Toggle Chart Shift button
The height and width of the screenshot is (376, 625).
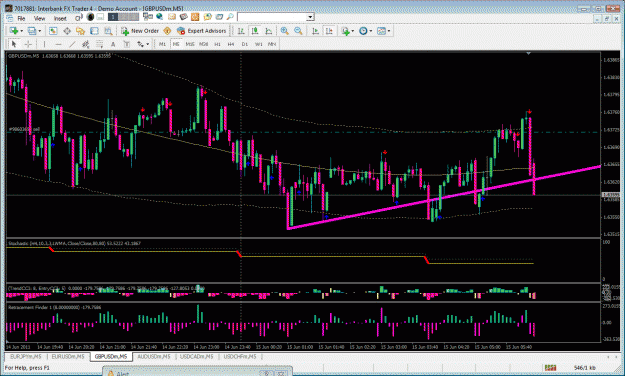pos(329,31)
